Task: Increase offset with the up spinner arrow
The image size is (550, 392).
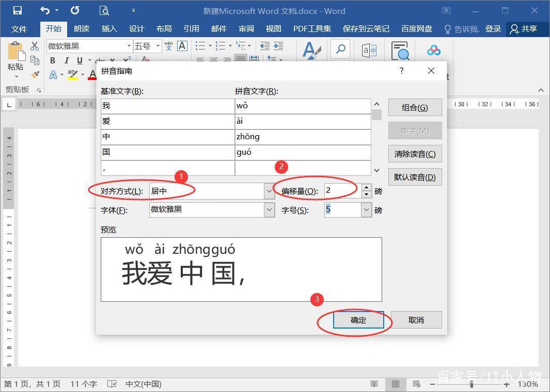Action: (366, 187)
